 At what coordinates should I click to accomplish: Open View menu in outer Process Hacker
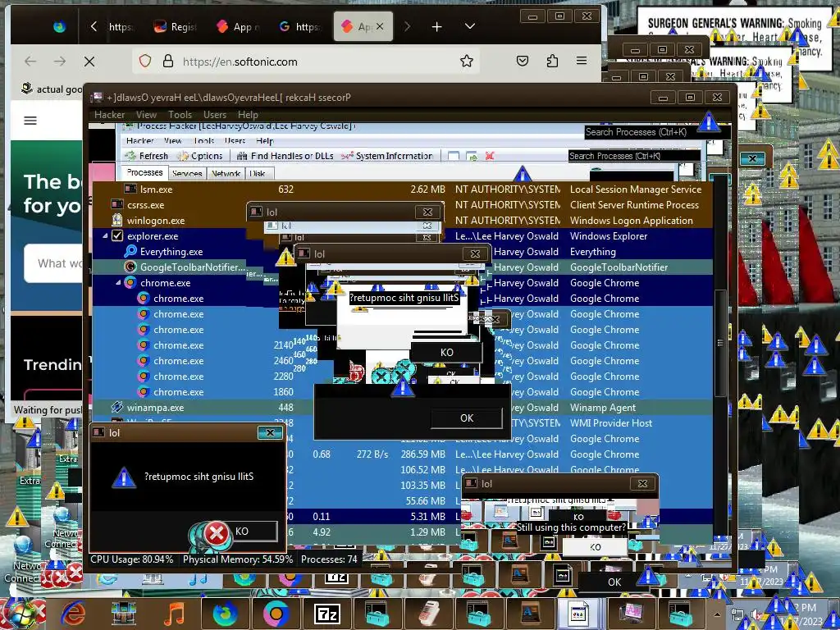pyautogui.click(x=146, y=115)
